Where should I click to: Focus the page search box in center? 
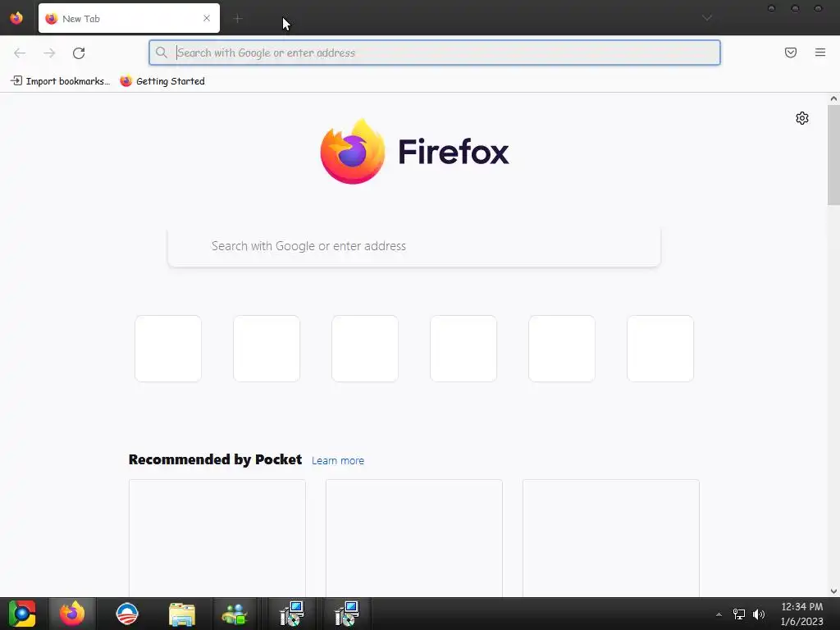pyautogui.click(x=414, y=246)
